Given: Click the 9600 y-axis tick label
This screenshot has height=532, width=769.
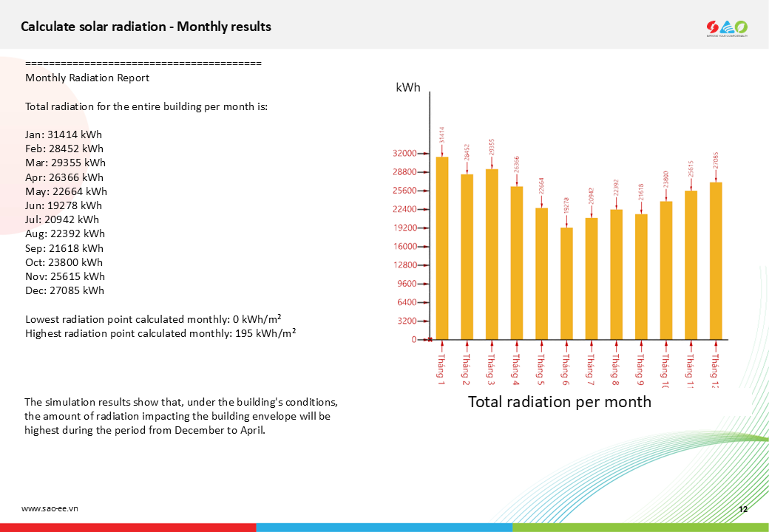Looking at the screenshot, I should coord(407,284).
